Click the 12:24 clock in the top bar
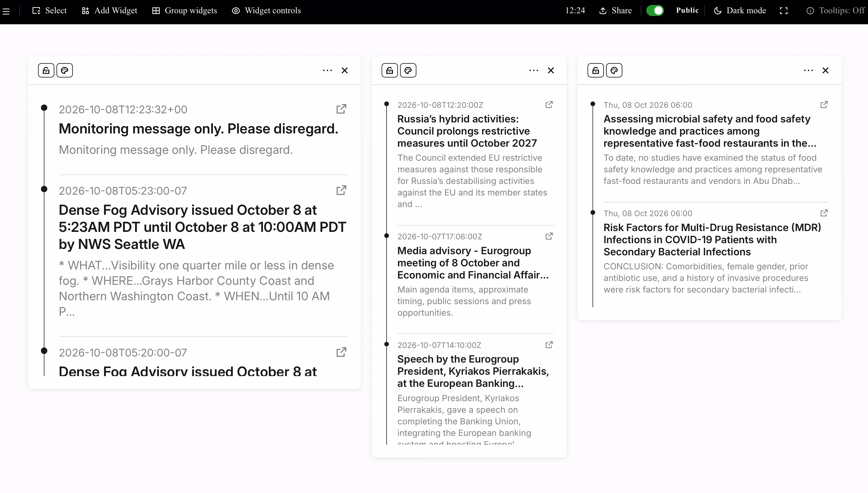Screen dimensions: 868x493 click(x=575, y=10)
